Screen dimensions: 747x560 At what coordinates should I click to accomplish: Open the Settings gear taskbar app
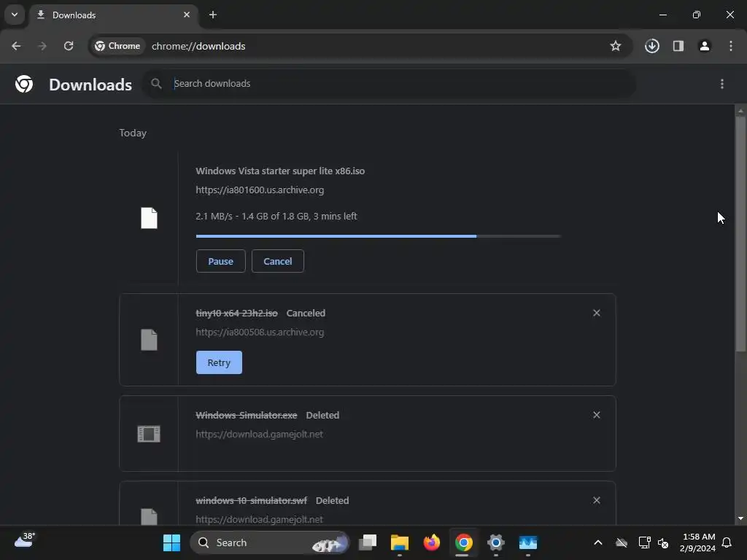point(495,542)
